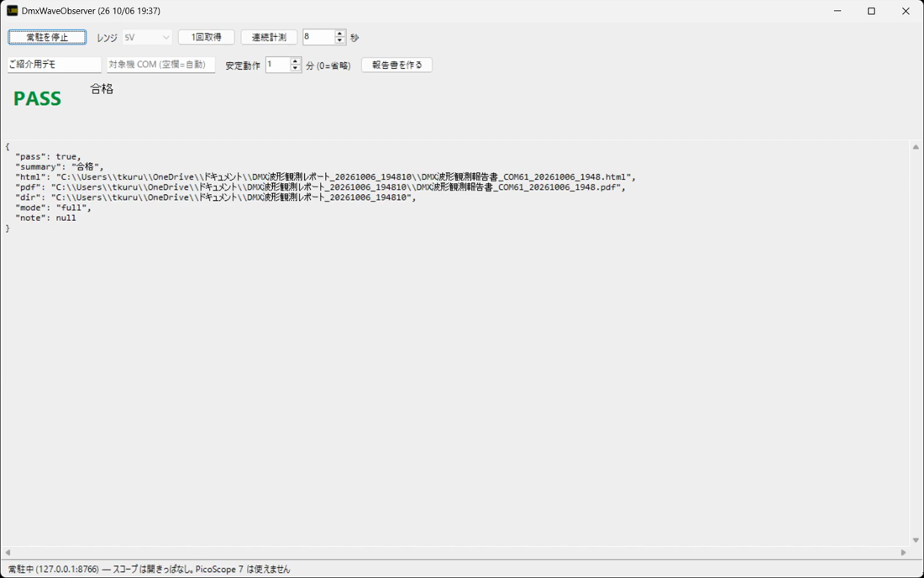Screen dimensions: 924x578
Task: Maximize the DmxWaveObserver window
Action: [x=872, y=11]
